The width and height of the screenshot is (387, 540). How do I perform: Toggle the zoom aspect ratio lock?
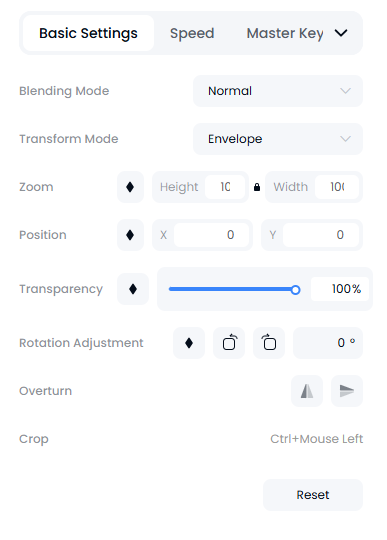coord(257,187)
